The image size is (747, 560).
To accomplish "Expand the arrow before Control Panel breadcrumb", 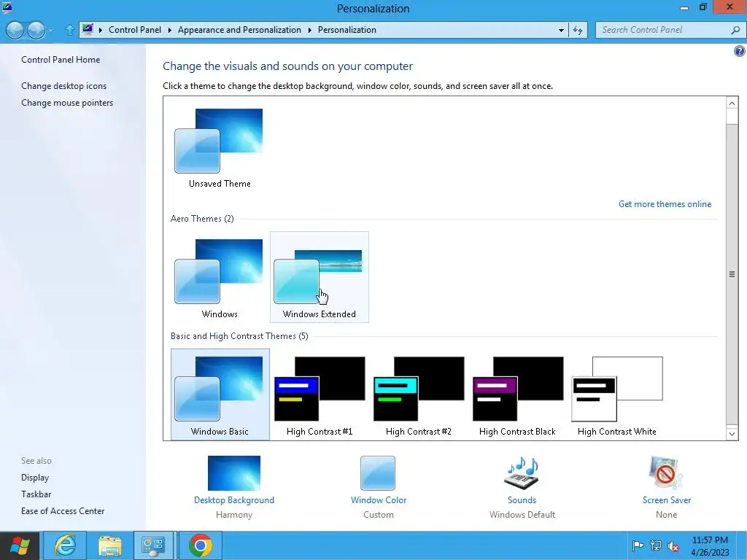I will (101, 30).
